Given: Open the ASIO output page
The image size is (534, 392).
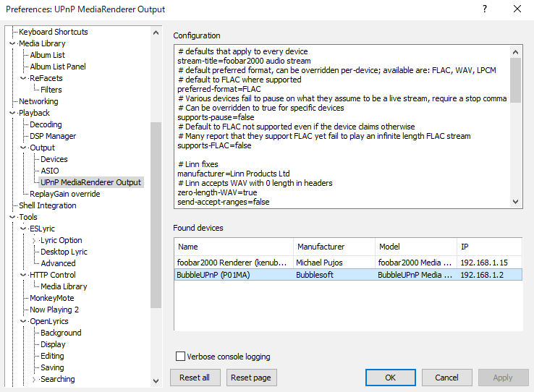Looking at the screenshot, I should [50, 171].
